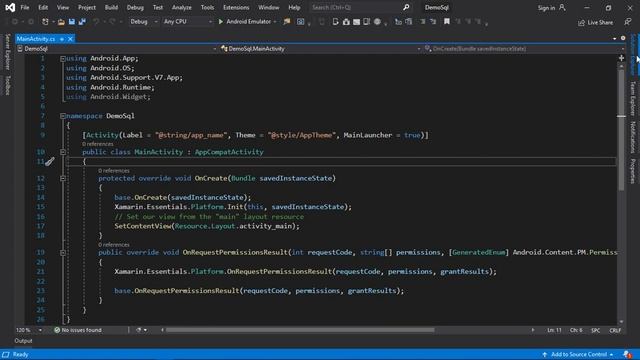The height and width of the screenshot is (360, 640).
Task: Open the Tools menu
Action: pyautogui.click(x=207, y=7)
